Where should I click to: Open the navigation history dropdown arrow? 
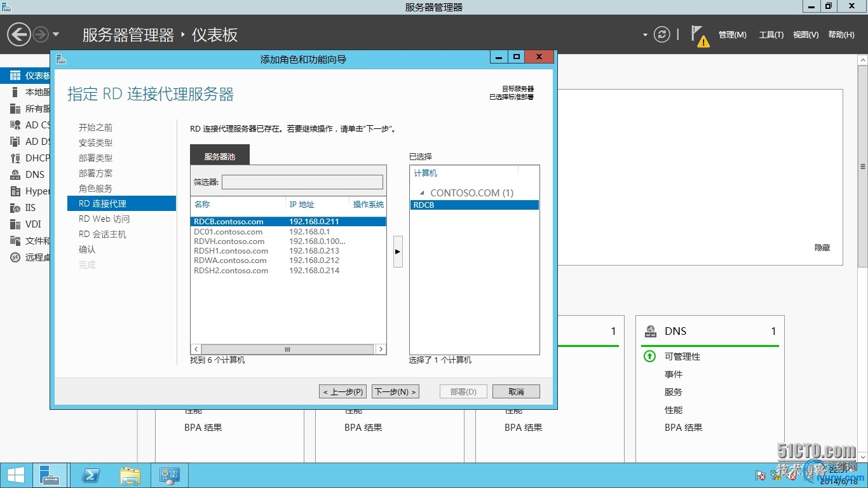56,34
